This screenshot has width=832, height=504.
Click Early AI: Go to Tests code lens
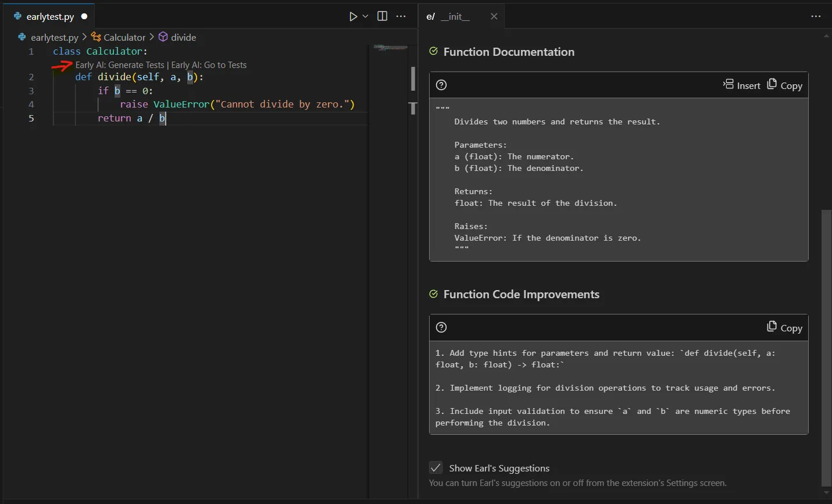[x=209, y=65]
